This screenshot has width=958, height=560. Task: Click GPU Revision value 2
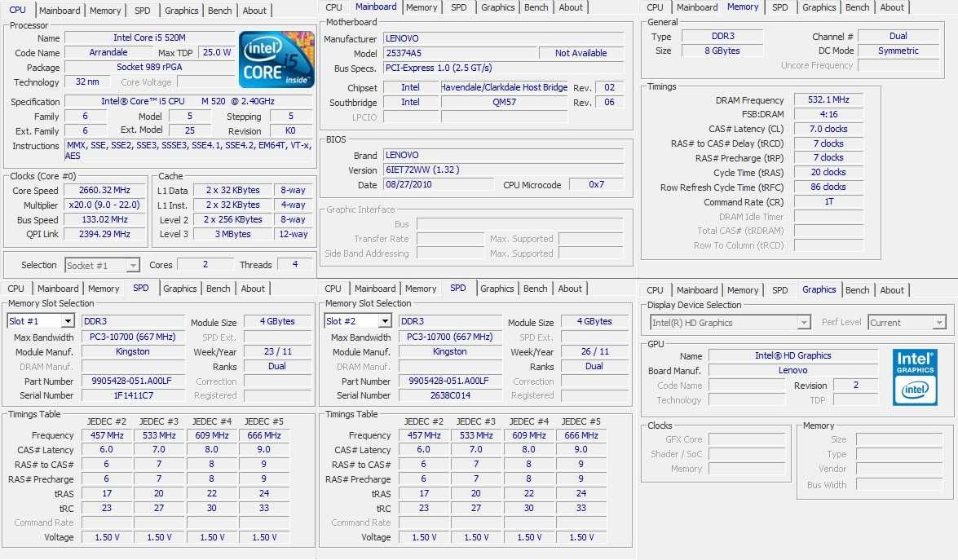tap(855, 386)
